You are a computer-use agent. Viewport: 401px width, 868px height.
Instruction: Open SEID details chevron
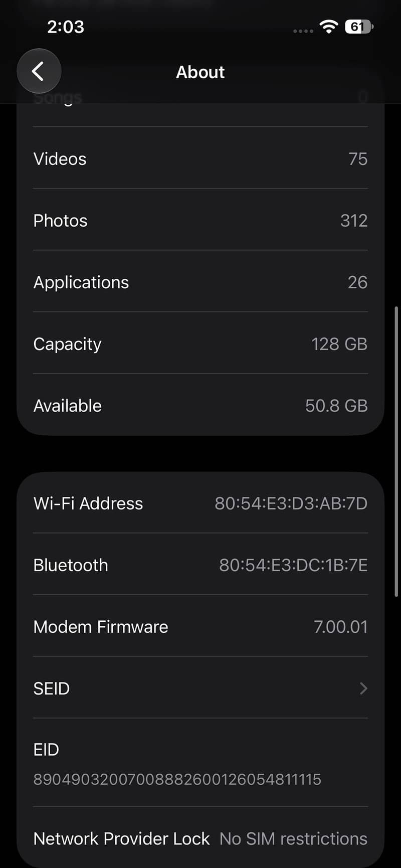click(364, 688)
